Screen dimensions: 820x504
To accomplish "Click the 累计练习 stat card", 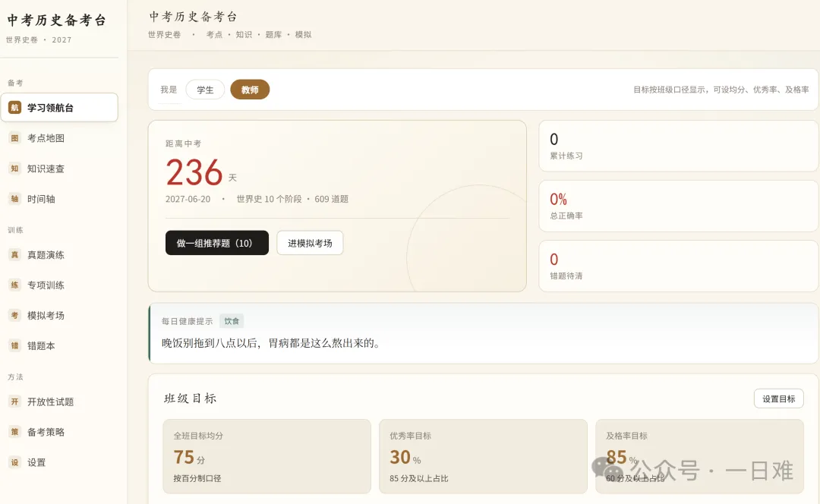I will pos(678,146).
